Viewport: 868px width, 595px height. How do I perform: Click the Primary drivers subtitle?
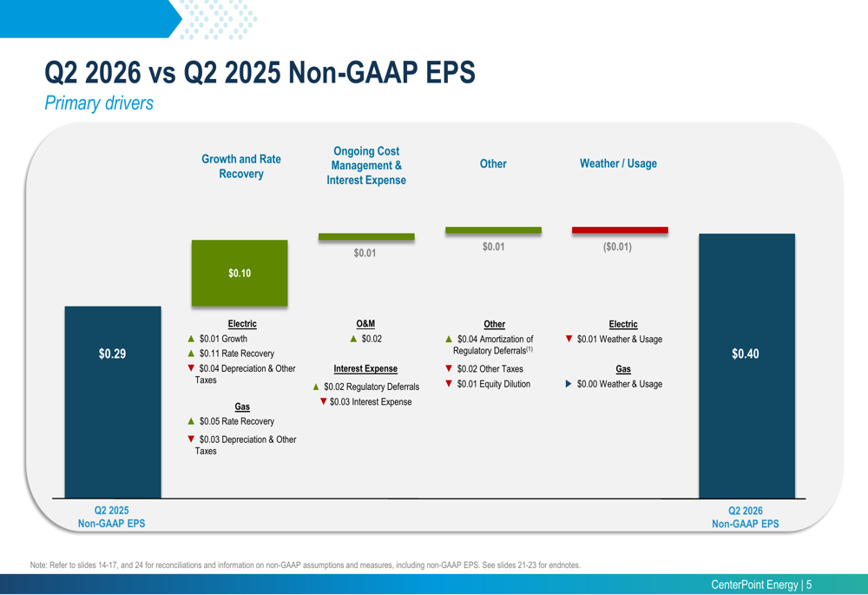coord(99,103)
